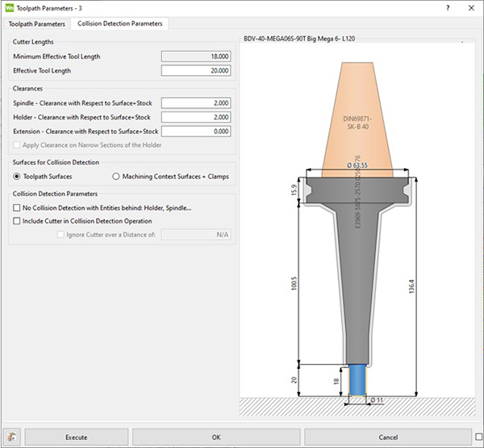This screenshot has width=484, height=448.
Task: Close the Toolpath Parameters dialog
Action: 472,7
